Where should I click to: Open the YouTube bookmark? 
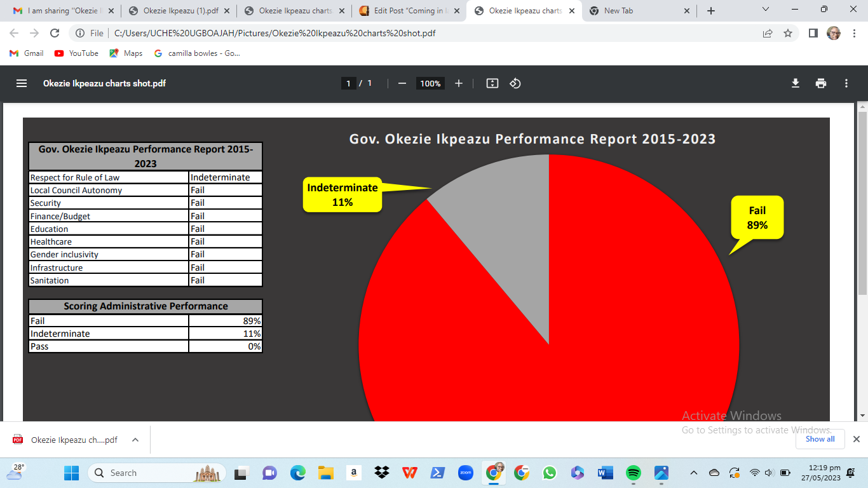click(x=76, y=53)
